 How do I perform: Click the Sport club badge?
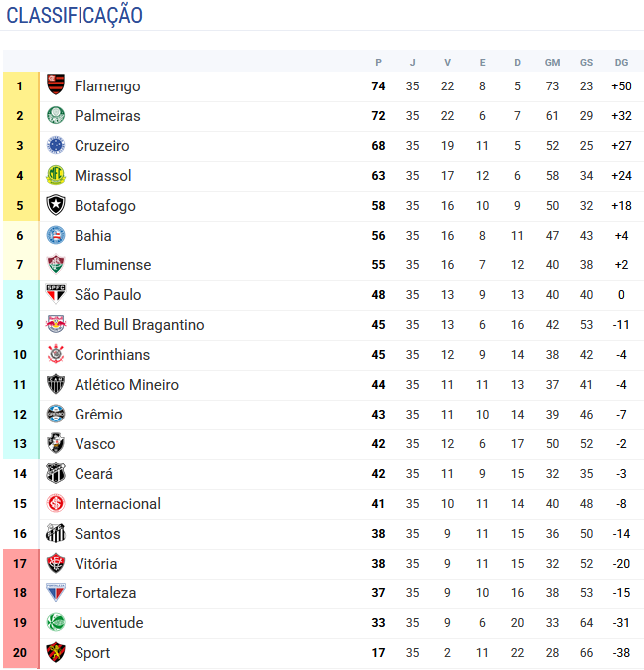[56, 653]
